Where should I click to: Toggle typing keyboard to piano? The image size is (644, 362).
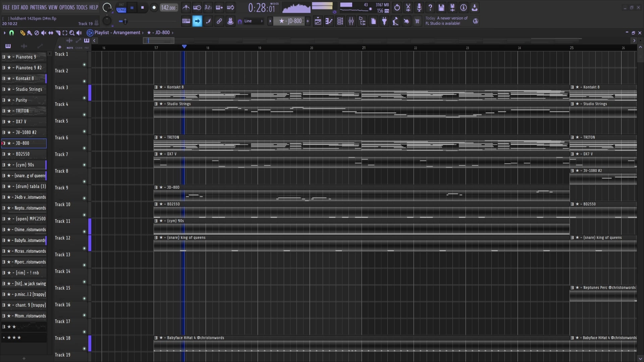click(x=186, y=21)
